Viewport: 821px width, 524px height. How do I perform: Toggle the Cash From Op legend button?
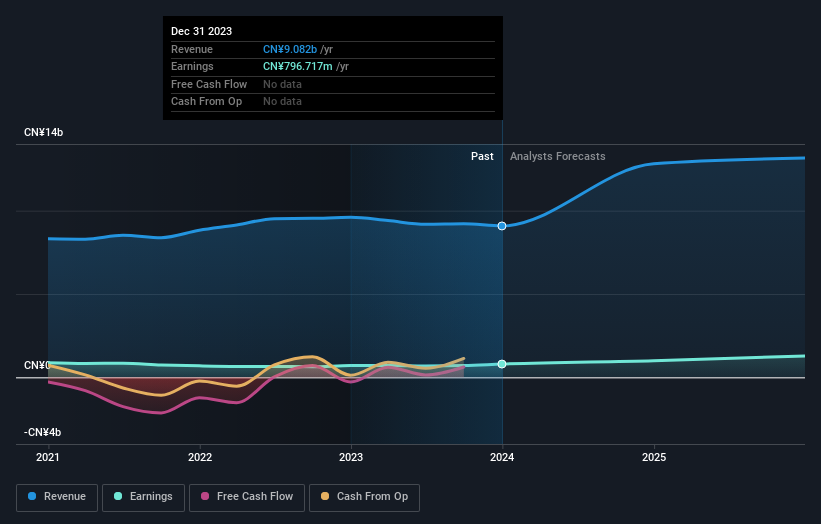[x=364, y=497]
